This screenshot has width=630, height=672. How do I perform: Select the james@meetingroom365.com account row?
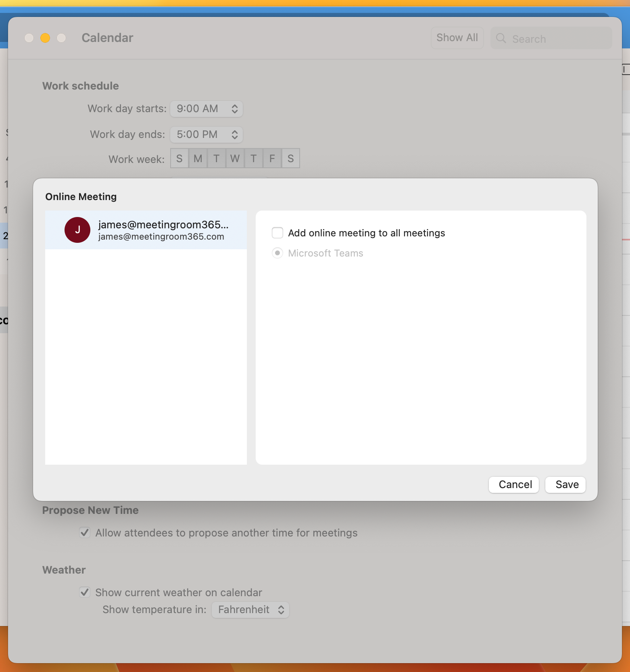click(146, 230)
